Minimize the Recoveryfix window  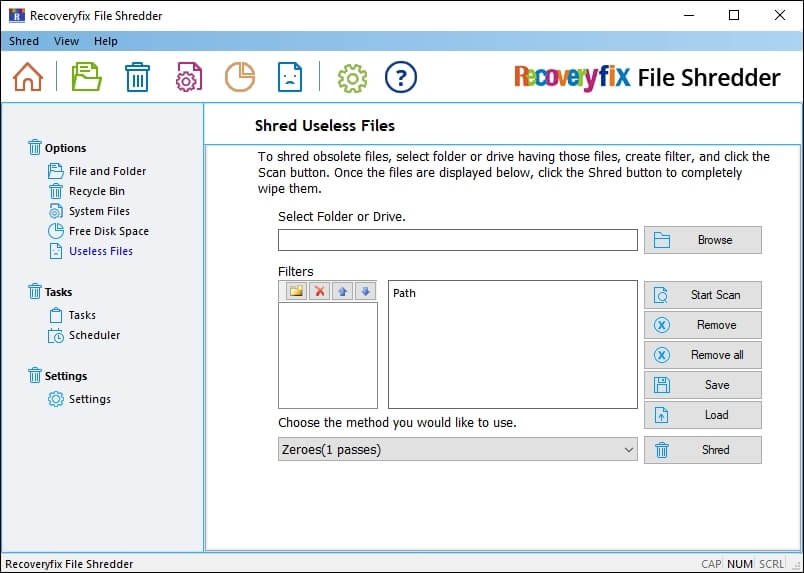689,15
